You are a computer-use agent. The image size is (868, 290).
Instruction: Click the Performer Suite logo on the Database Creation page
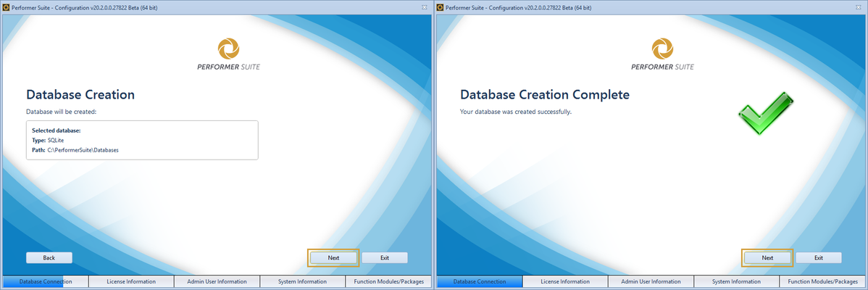click(x=228, y=54)
